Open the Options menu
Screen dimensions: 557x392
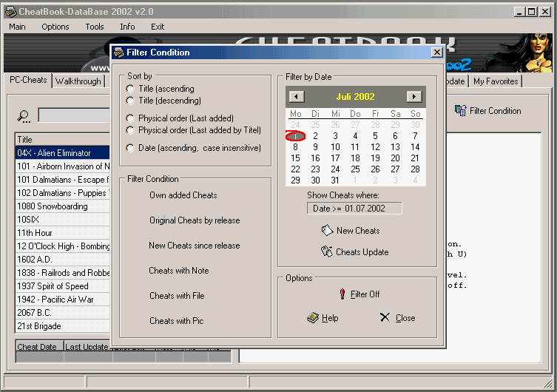click(x=55, y=27)
